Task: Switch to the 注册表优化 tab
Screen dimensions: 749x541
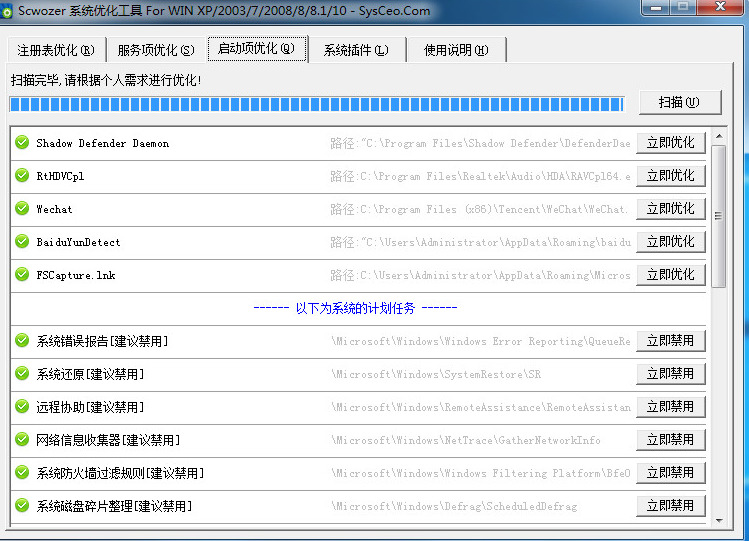Action: (56, 50)
